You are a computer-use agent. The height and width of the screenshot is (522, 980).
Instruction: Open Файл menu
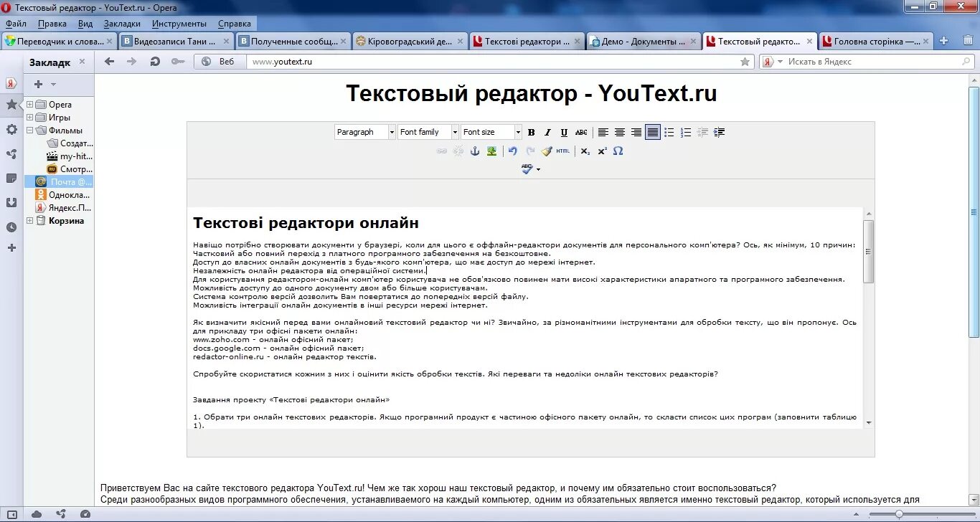click(16, 24)
